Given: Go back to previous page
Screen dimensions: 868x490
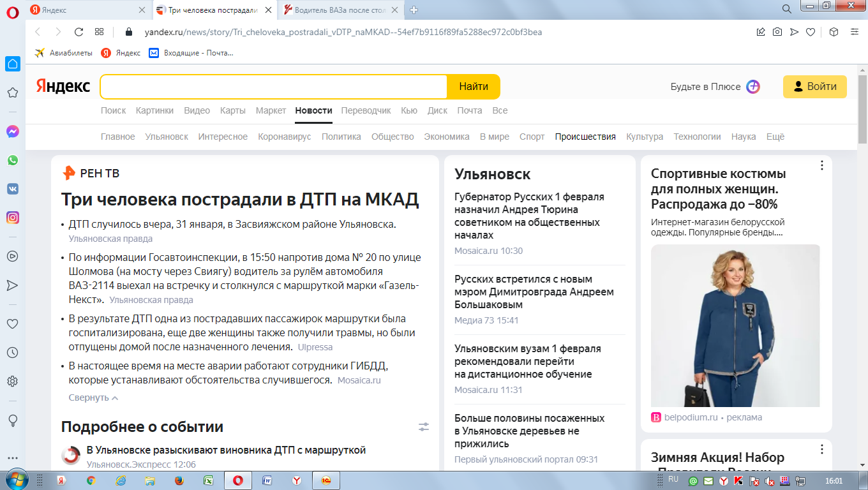Looking at the screenshot, I should pos(38,32).
